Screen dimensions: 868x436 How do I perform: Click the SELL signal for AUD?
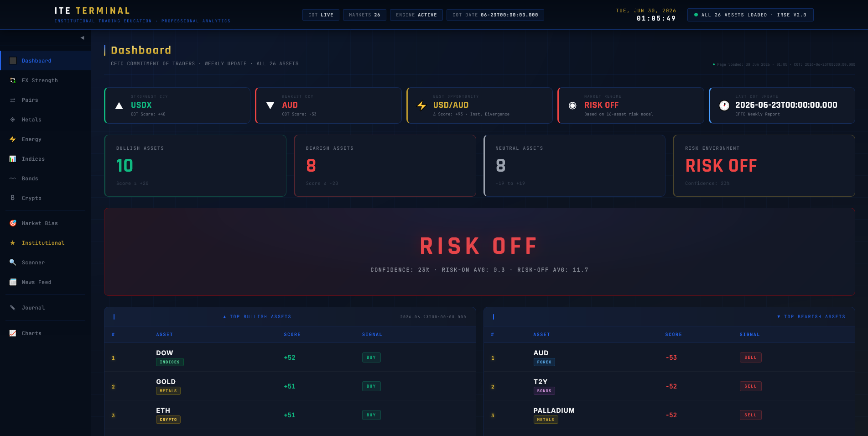[750, 357]
